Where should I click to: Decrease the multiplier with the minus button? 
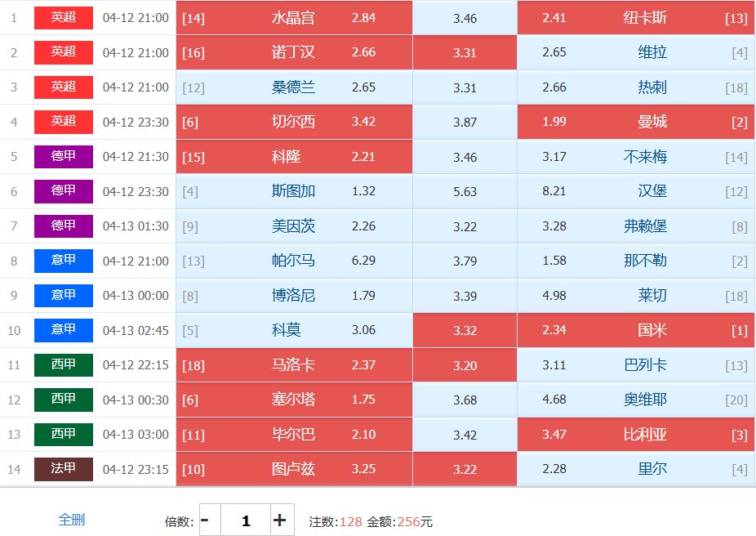click(x=206, y=520)
